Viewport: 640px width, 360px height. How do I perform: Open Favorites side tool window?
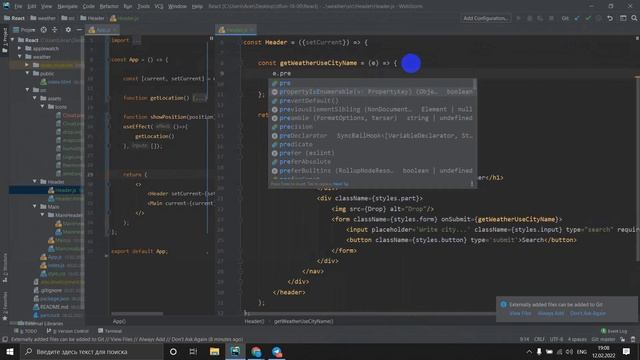[x=5, y=305]
